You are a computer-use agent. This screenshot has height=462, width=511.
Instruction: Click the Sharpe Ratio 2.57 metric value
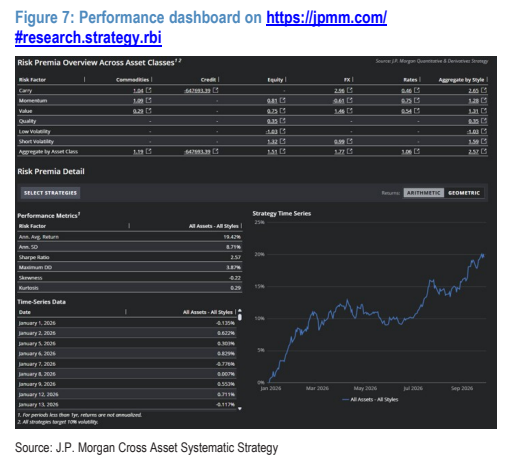point(235,257)
